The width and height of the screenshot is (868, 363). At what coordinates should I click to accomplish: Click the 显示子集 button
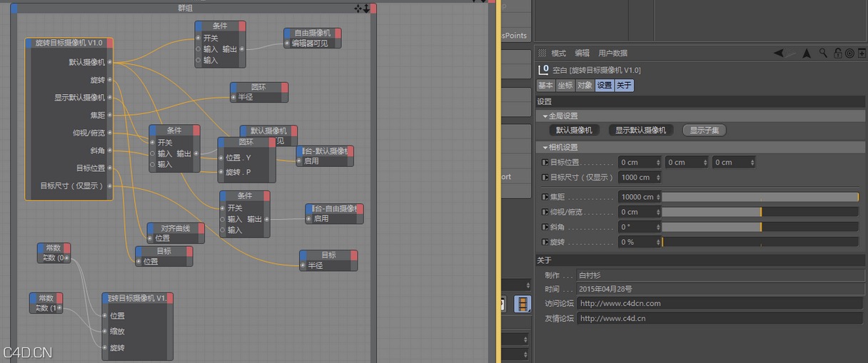705,131
